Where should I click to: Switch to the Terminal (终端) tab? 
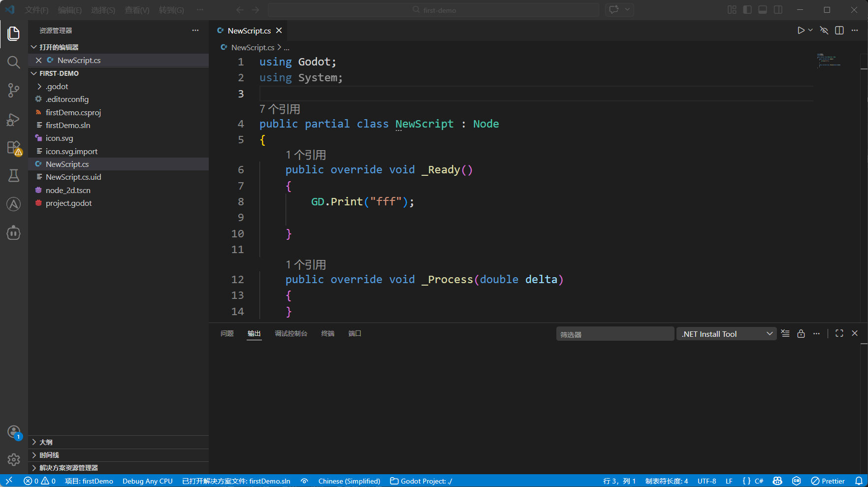coord(328,333)
